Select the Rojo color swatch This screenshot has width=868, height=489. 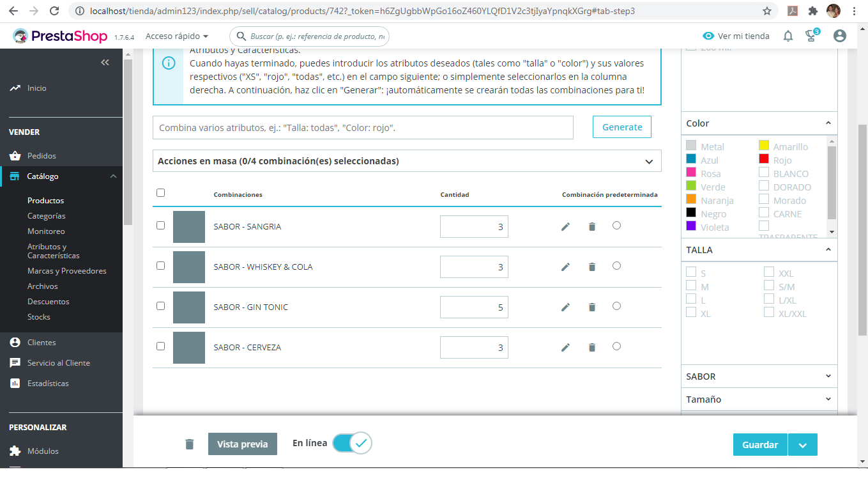tap(764, 159)
